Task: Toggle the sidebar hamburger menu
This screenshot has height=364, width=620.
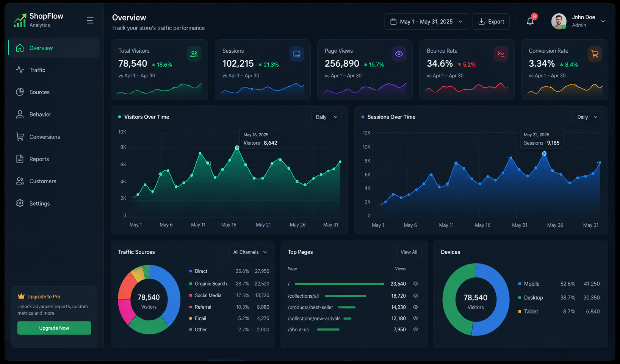Action: click(x=90, y=20)
